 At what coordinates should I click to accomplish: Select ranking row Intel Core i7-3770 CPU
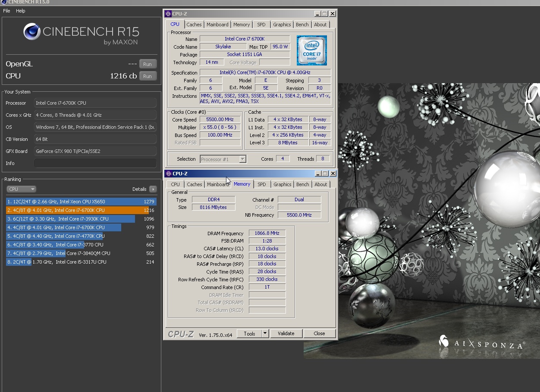tap(81, 245)
